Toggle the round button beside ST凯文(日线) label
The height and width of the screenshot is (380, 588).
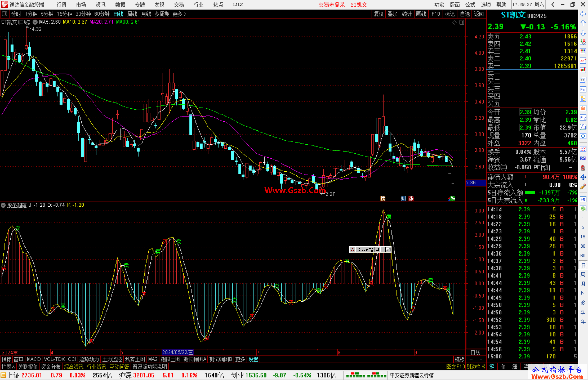point(35,22)
